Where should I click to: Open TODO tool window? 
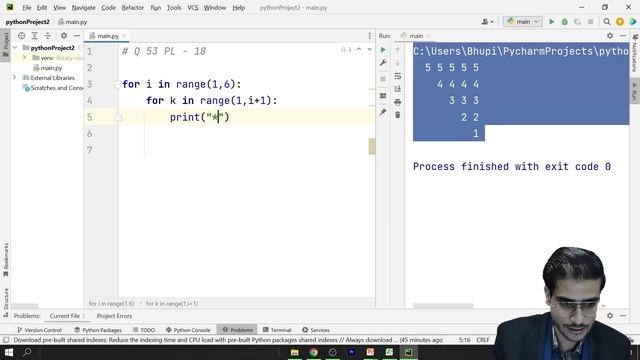pyautogui.click(x=144, y=330)
